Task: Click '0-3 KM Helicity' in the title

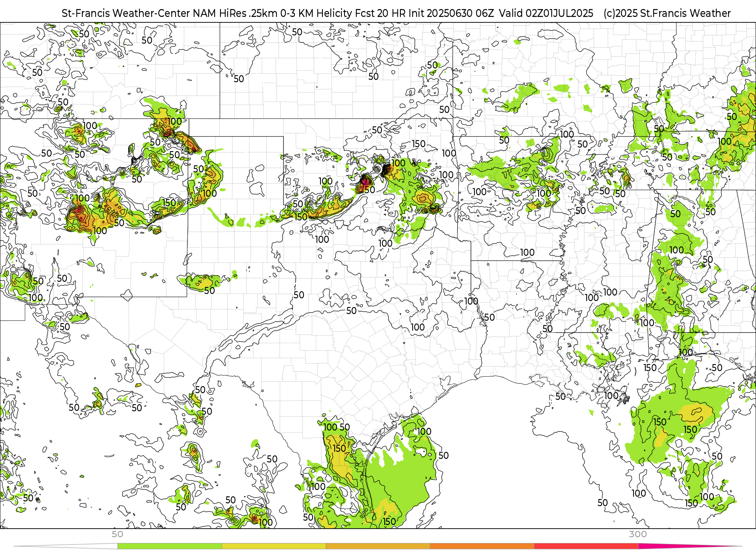Action: pyautogui.click(x=316, y=13)
